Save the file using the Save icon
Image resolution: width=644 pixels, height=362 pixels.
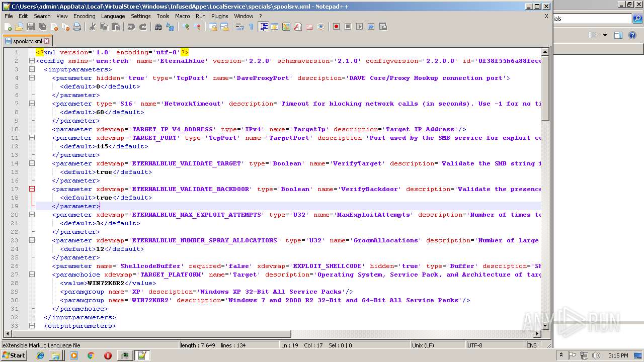pos(31,27)
